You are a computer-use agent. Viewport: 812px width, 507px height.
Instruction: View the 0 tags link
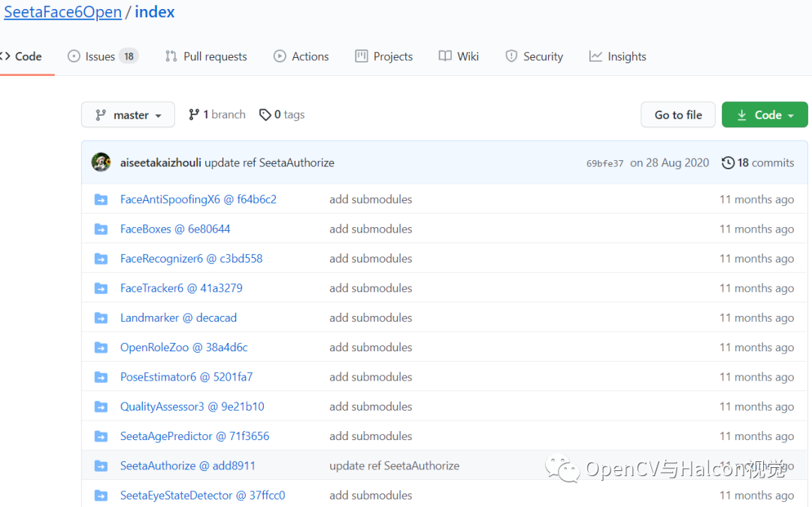click(282, 114)
